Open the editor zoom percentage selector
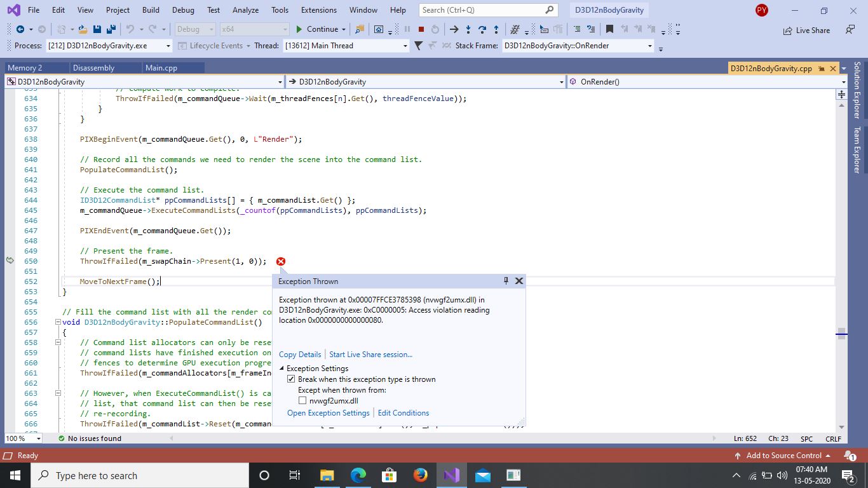The image size is (868, 488). (x=23, y=438)
